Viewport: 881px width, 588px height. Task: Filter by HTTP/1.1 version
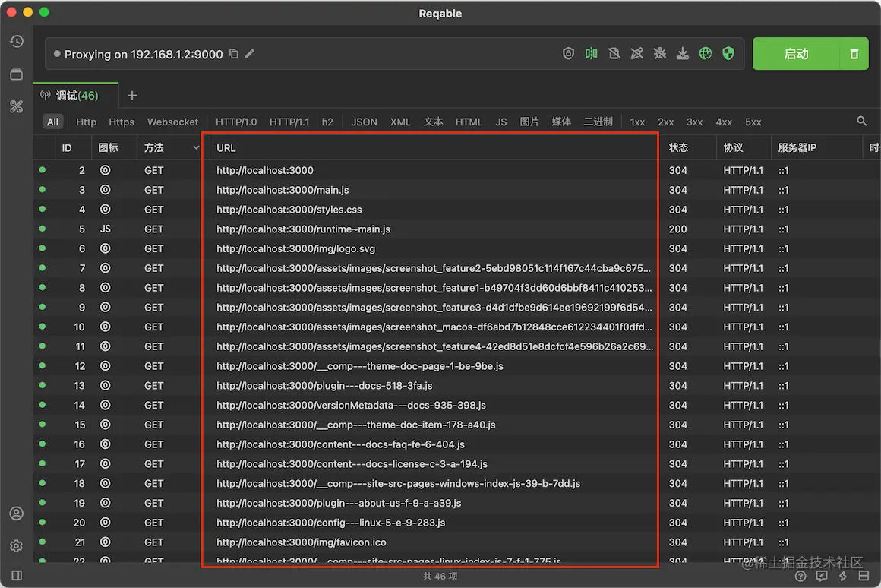(x=289, y=122)
